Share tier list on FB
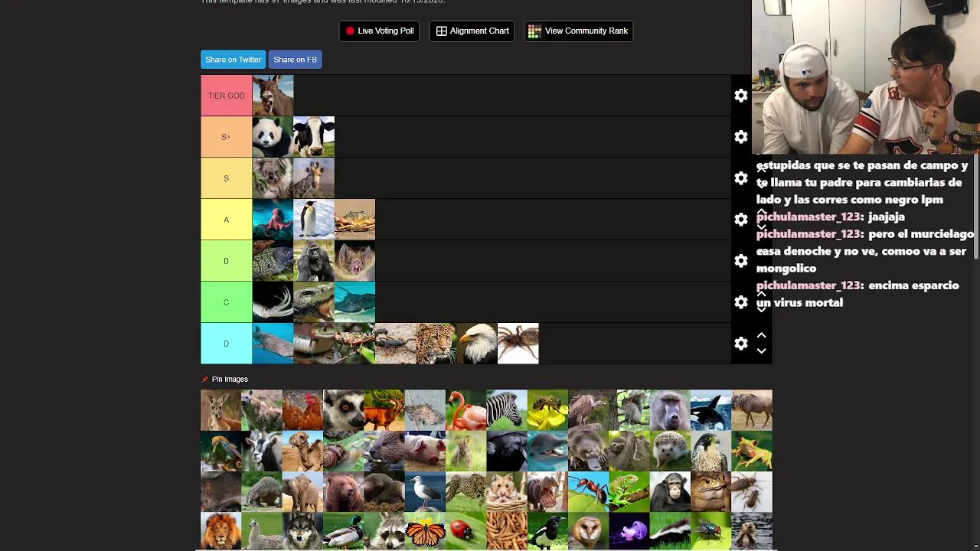Viewport: 980px width, 551px height. coord(295,60)
